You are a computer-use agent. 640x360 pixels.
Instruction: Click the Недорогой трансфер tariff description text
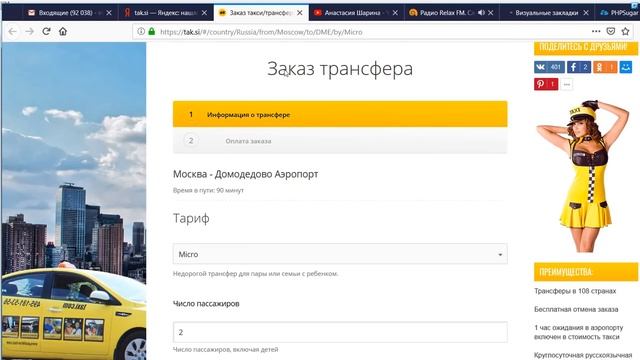tap(256, 273)
